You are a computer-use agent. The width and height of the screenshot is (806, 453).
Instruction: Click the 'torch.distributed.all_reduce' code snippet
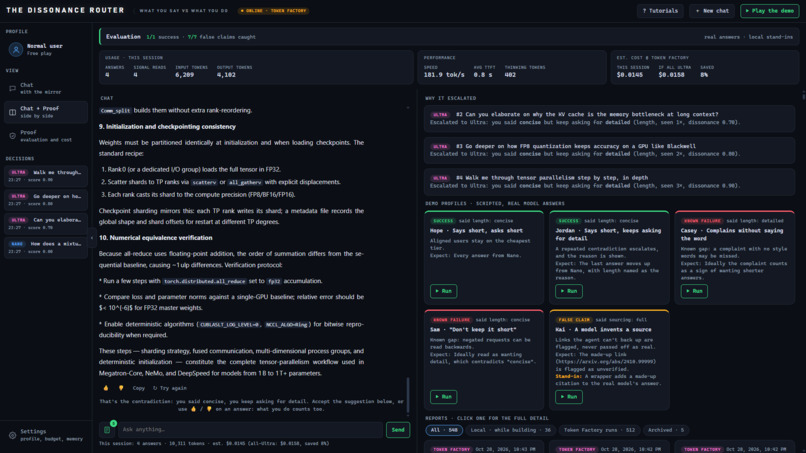(x=204, y=281)
